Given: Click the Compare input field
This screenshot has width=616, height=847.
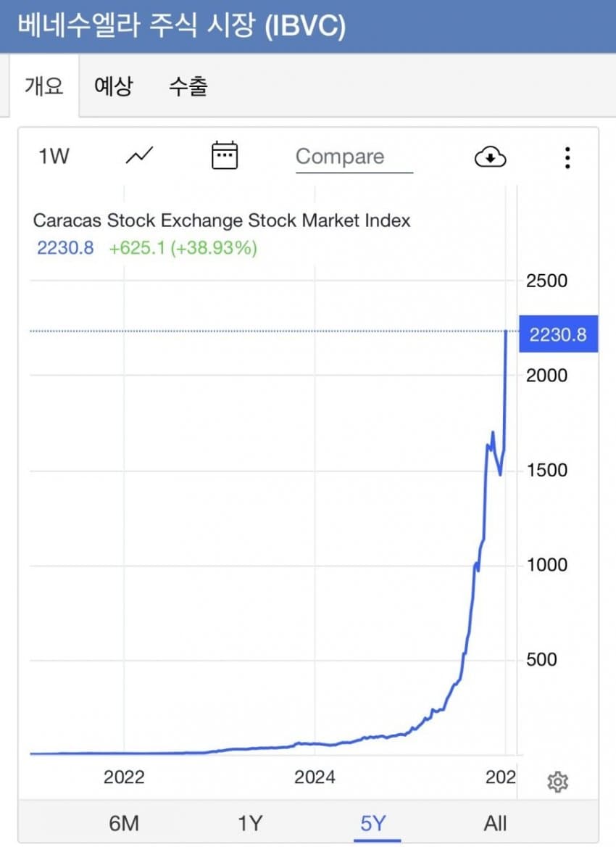Looking at the screenshot, I should point(354,157).
